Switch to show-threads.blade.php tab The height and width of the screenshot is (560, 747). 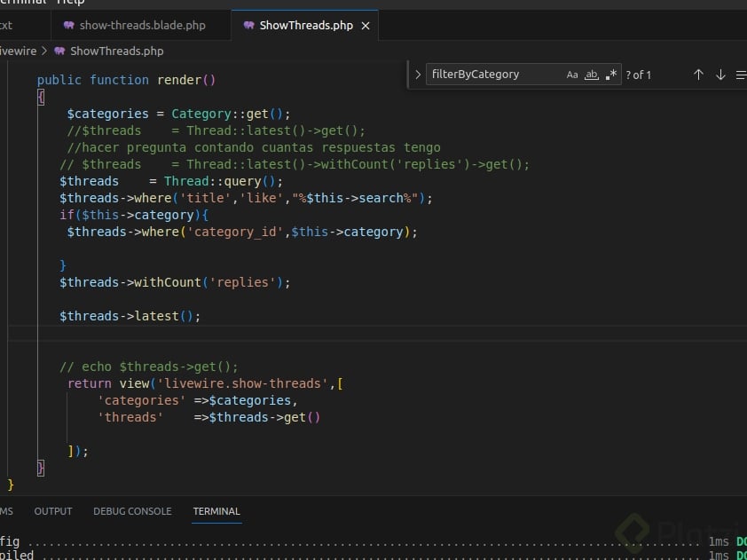(142, 26)
